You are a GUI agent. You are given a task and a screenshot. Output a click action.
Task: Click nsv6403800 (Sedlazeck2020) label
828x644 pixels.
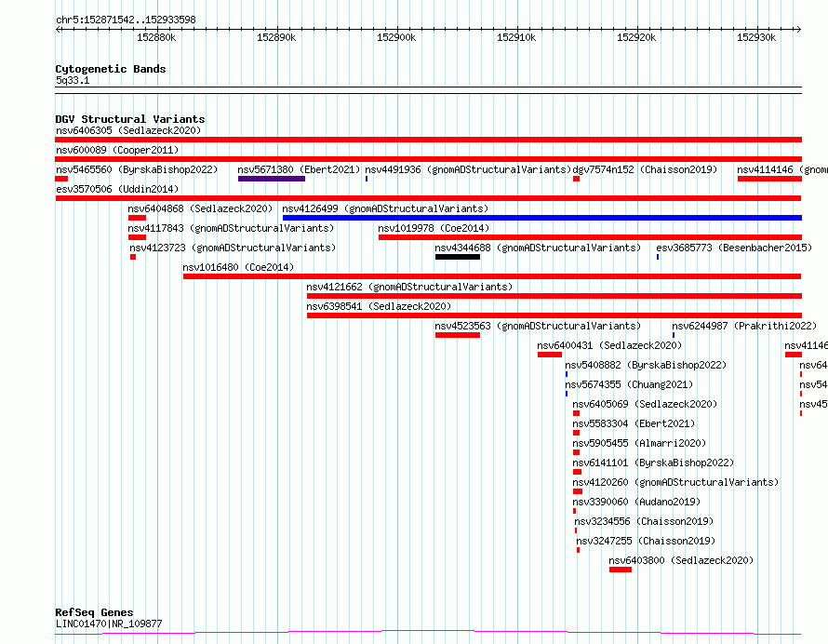681,560
